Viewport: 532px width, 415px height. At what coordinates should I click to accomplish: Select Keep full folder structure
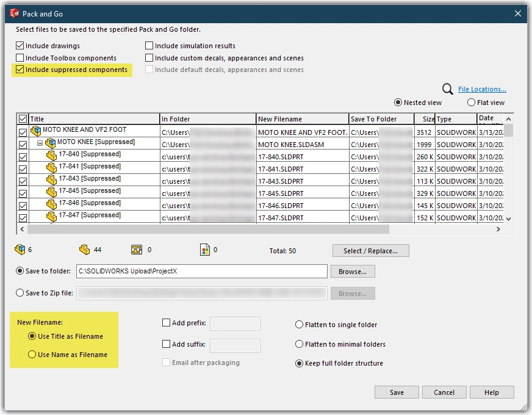(x=299, y=363)
